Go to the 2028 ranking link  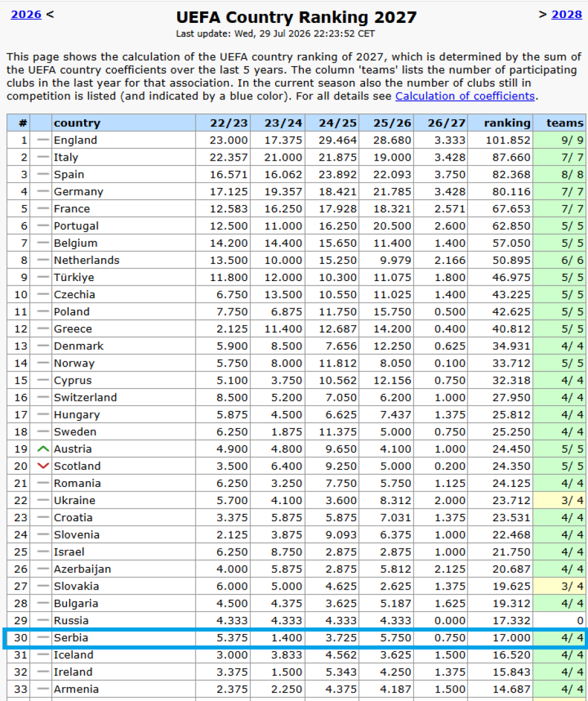pos(566,14)
